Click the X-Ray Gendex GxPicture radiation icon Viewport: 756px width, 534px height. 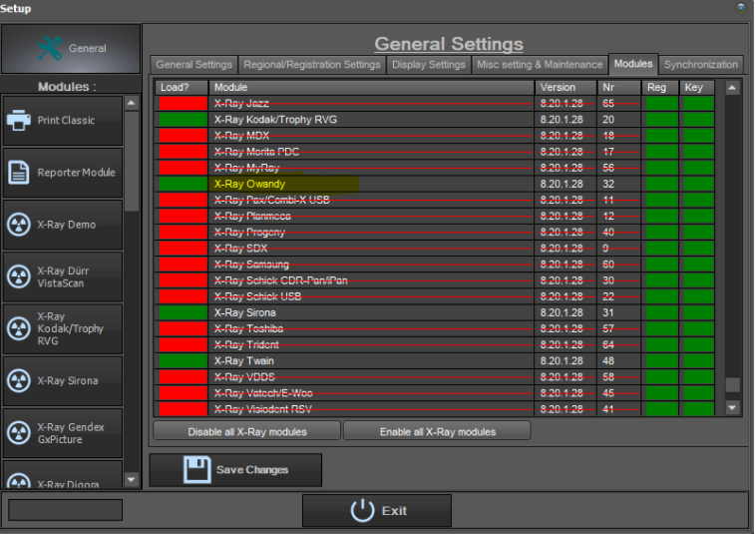tap(19, 433)
